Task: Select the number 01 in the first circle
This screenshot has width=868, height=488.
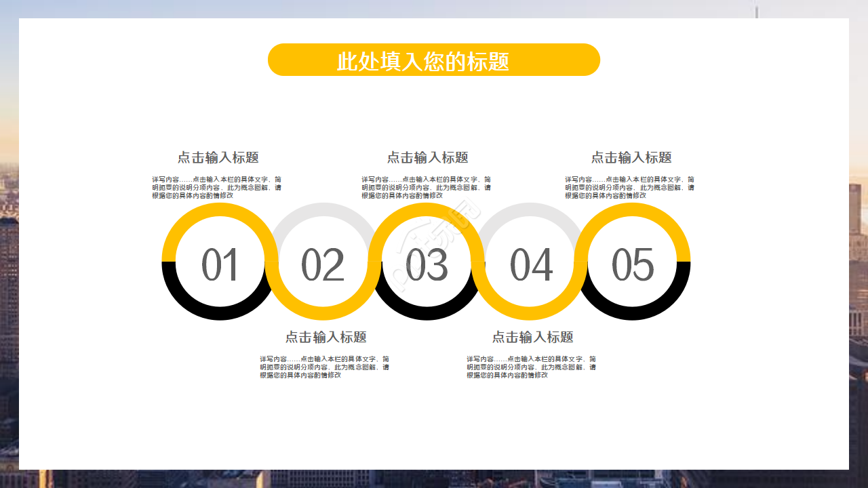Action: point(220,265)
